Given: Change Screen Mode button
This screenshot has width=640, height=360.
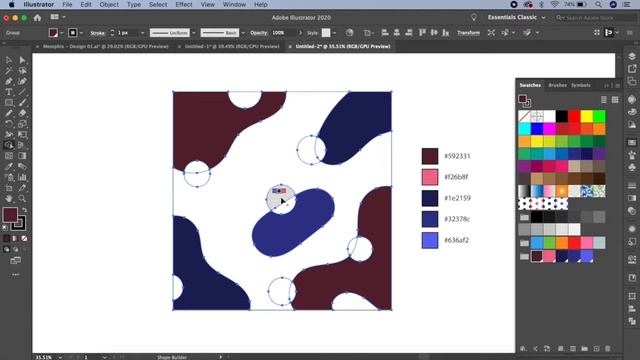Looking at the screenshot, I should (16, 260).
